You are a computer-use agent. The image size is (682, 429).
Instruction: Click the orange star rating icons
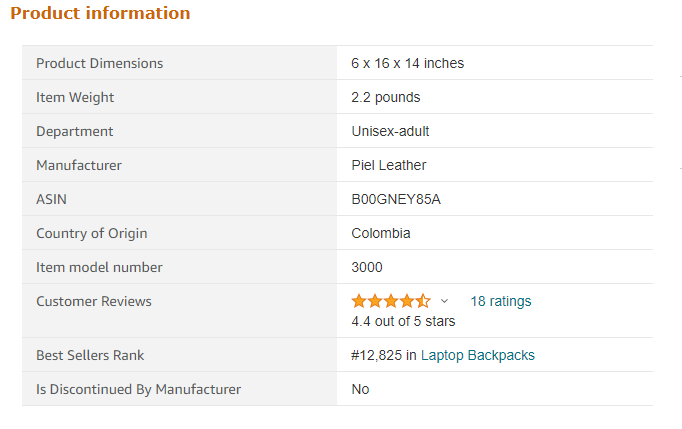pyautogui.click(x=391, y=301)
